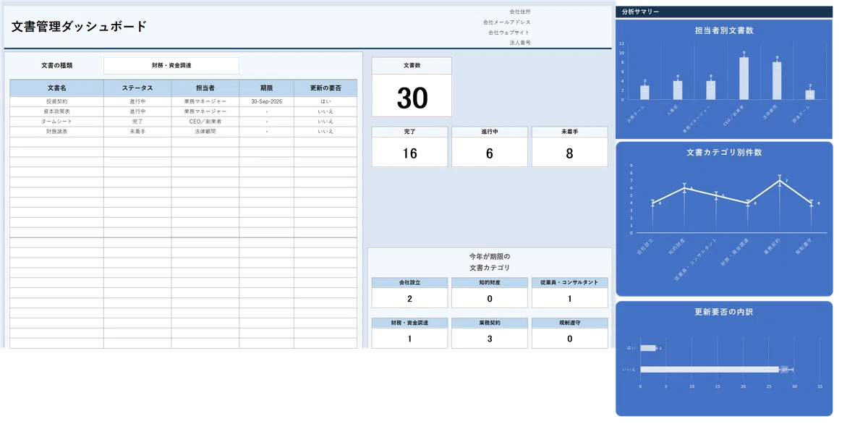Screen dimensions: 868x424
Task: Click the タームシート document name cell
Action: 56,122
